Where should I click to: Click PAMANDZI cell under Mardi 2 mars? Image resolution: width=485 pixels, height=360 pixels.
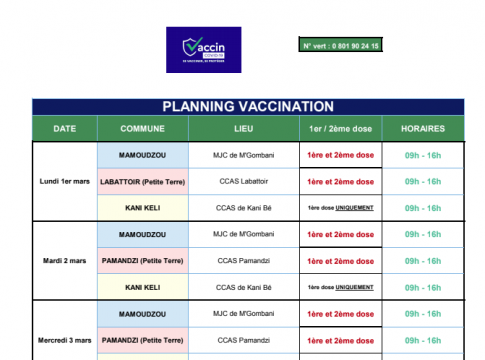[x=143, y=261]
